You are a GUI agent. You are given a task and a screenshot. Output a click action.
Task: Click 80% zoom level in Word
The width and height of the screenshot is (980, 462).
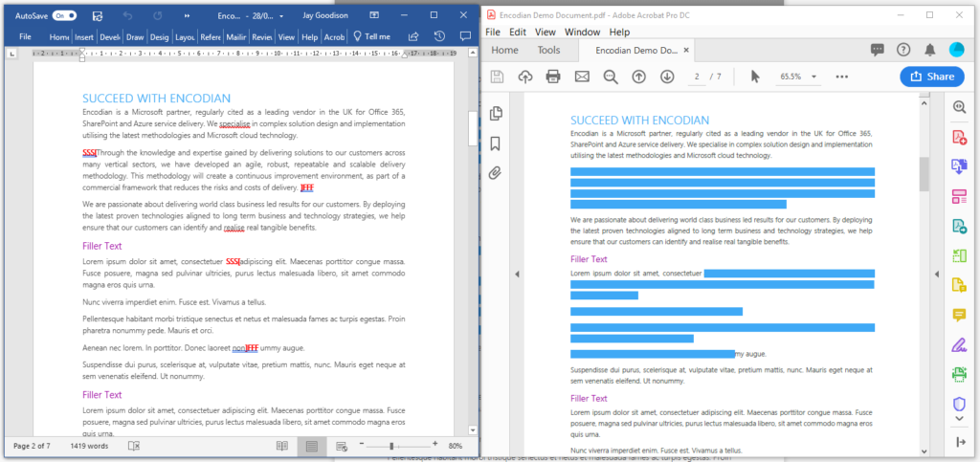(x=455, y=446)
